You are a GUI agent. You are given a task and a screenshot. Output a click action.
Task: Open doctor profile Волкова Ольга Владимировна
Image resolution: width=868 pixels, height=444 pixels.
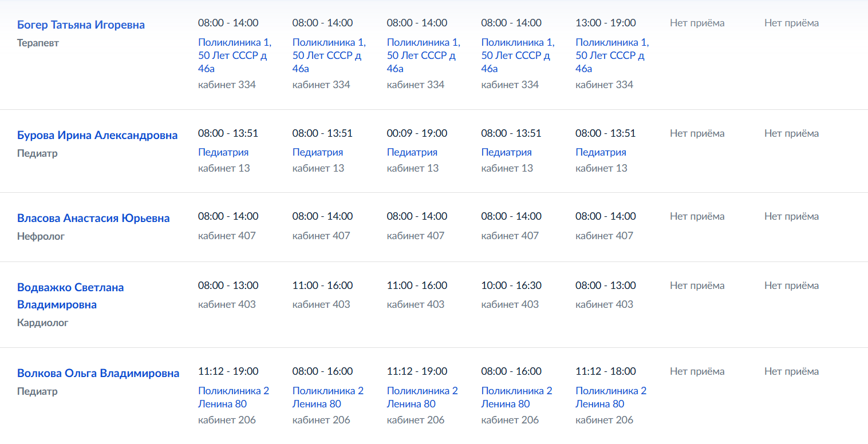point(98,373)
